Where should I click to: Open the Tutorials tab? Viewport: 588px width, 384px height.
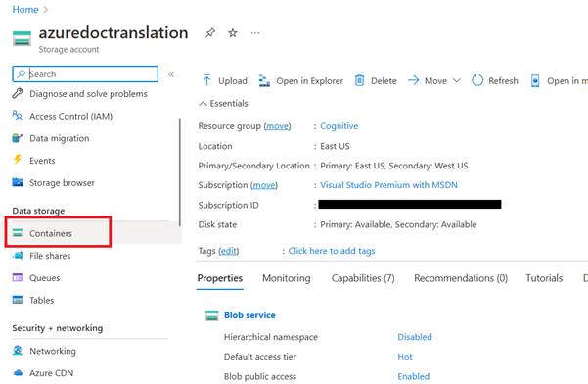[x=544, y=278]
